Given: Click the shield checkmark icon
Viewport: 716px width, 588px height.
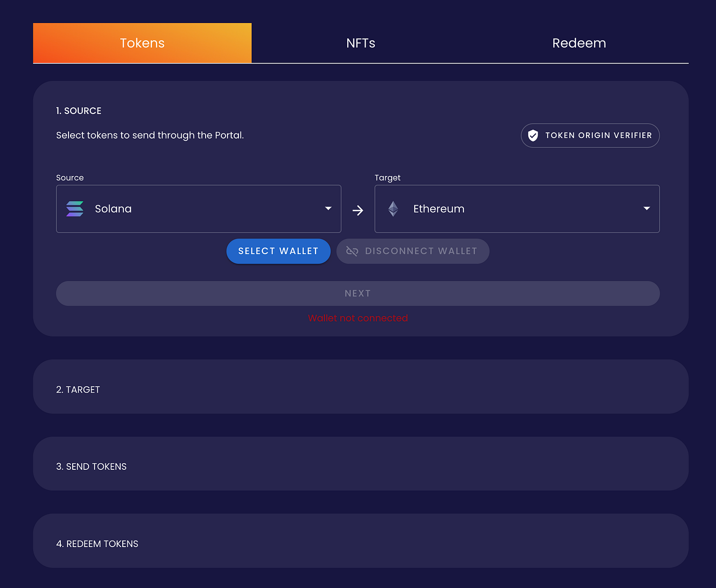Looking at the screenshot, I should coord(533,135).
